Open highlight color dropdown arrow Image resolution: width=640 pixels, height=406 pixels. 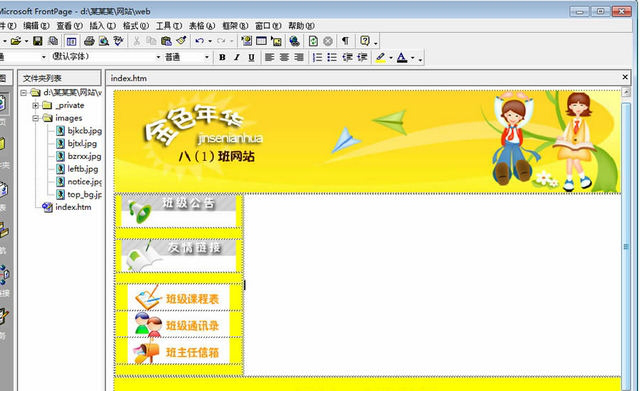pyautogui.click(x=391, y=58)
